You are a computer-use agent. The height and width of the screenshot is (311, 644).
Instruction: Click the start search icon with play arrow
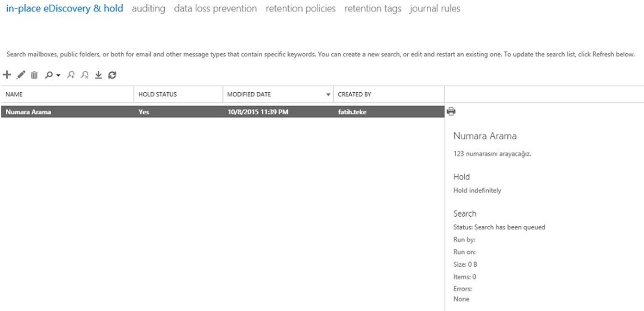[71, 75]
